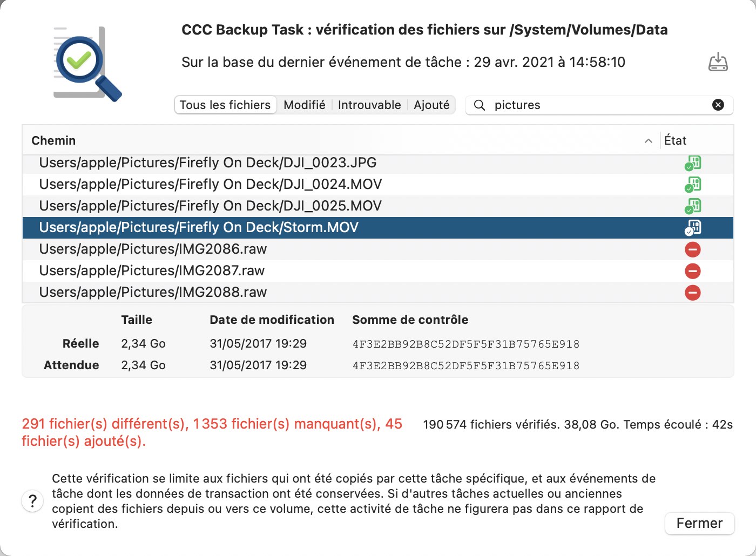Click the verification magnifier checkmark icon

coord(87,63)
